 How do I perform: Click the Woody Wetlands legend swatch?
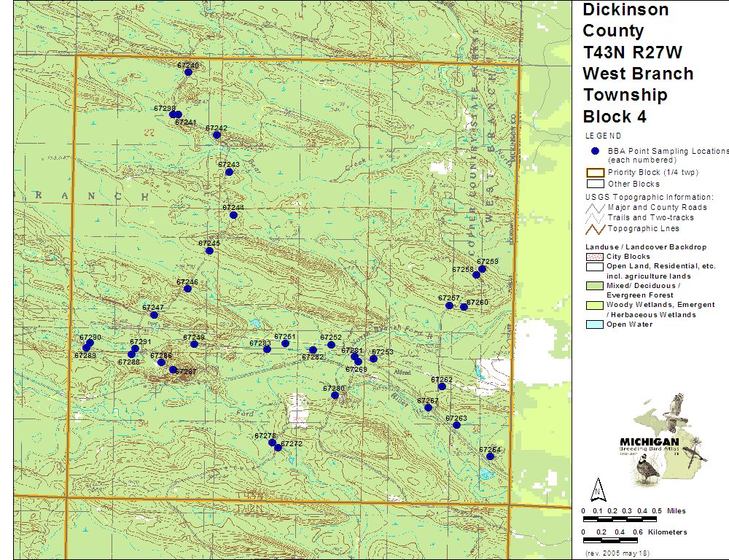click(x=595, y=305)
